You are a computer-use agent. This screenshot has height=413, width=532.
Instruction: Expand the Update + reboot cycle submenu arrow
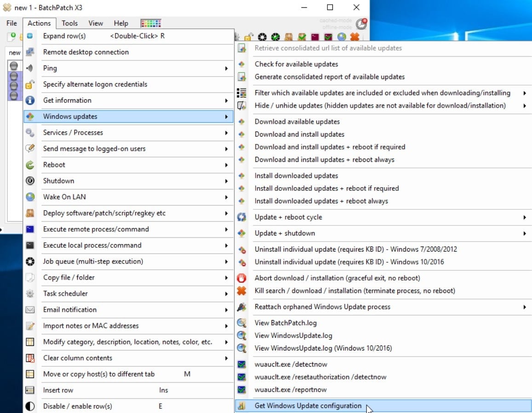(x=525, y=217)
